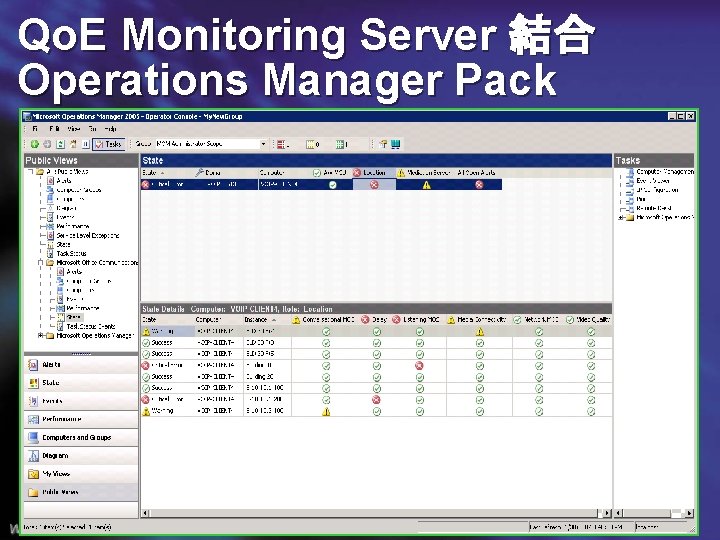Click the red error icon in the Location cell
The height and width of the screenshot is (540, 720).
[374, 185]
